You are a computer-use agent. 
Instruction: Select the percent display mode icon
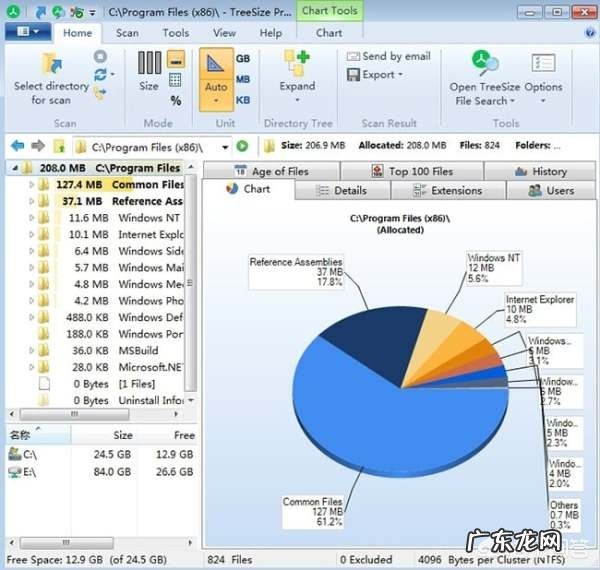(176, 100)
